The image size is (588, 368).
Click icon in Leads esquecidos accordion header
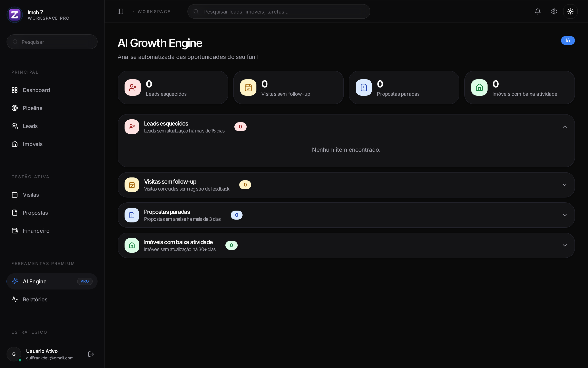132,127
